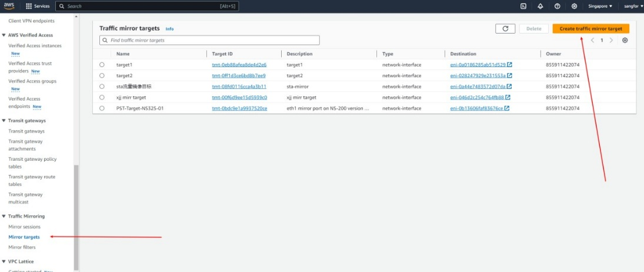Collapse the Traffic Mirroring section
The height and width of the screenshot is (272, 644).
(x=4, y=217)
